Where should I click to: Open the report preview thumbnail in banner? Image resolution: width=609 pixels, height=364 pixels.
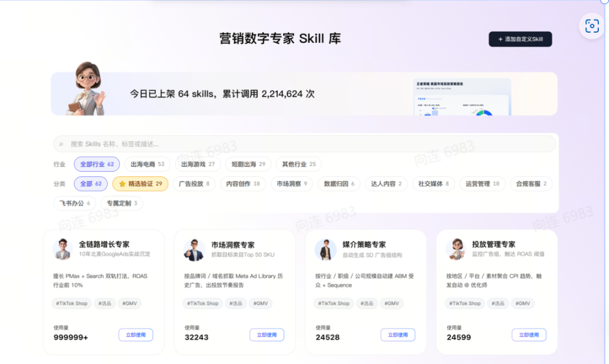click(462, 97)
